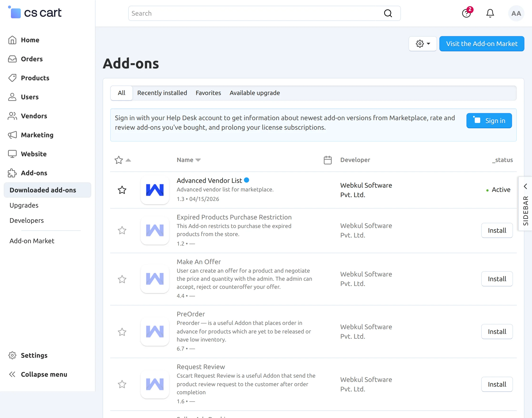Click the CS-Cart logo
Viewport: 532px width, 418px height.
34,12
